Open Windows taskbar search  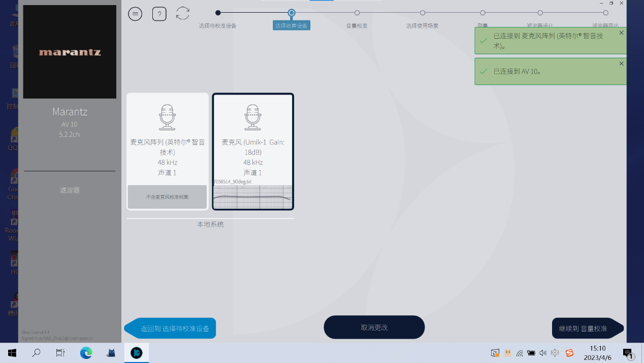click(37, 353)
